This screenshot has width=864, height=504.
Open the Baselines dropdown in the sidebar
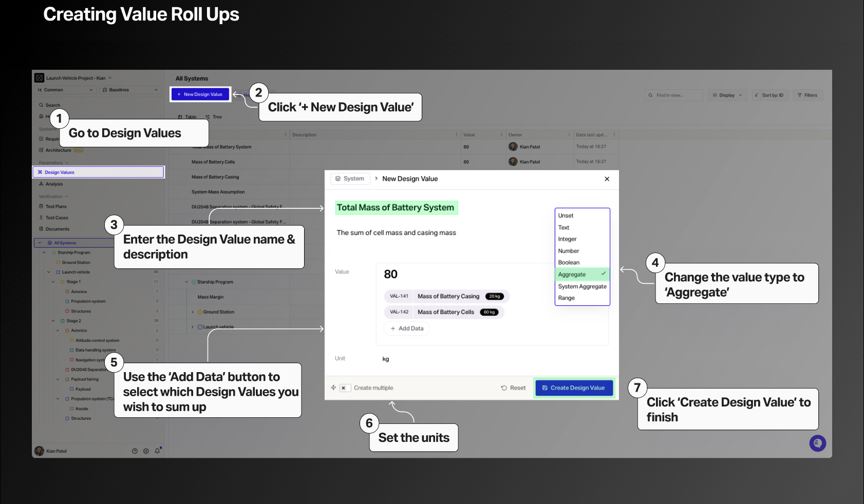[130, 90]
